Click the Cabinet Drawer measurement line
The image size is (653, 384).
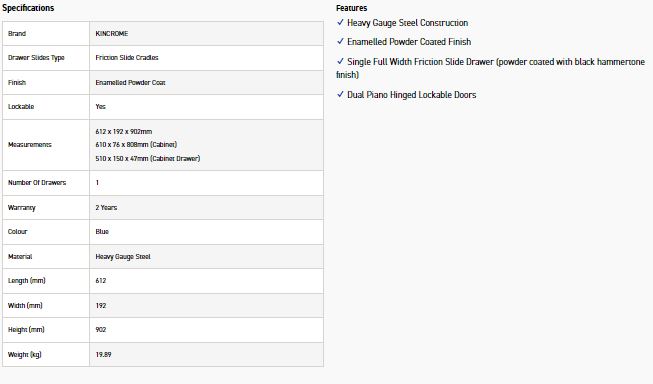148,158
